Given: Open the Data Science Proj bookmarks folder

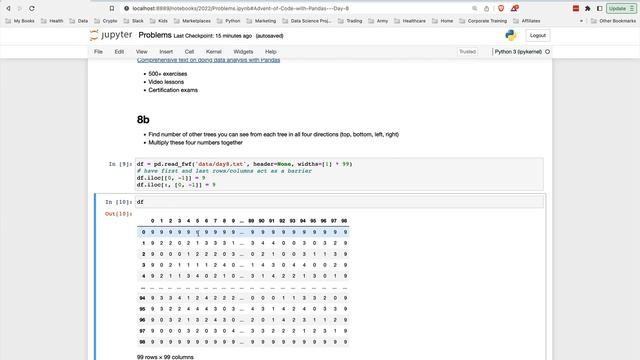Looking at the screenshot, I should coord(307,21).
